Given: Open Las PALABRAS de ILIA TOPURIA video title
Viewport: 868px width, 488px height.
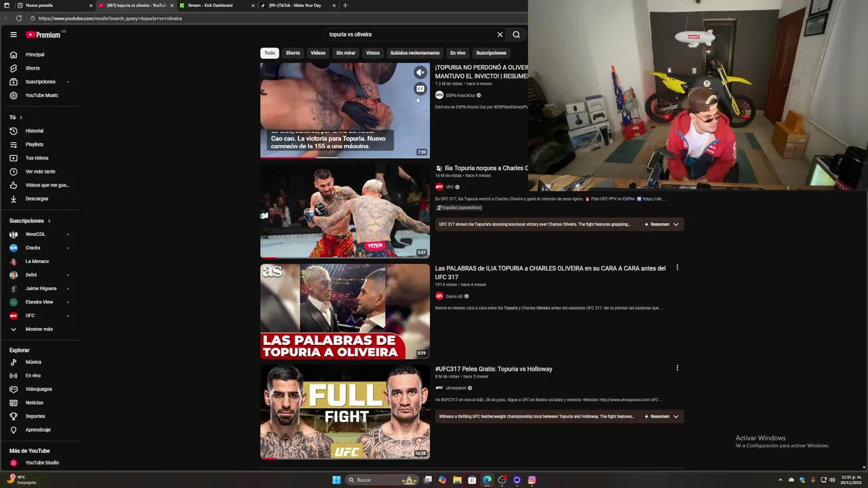Looking at the screenshot, I should pos(550,272).
